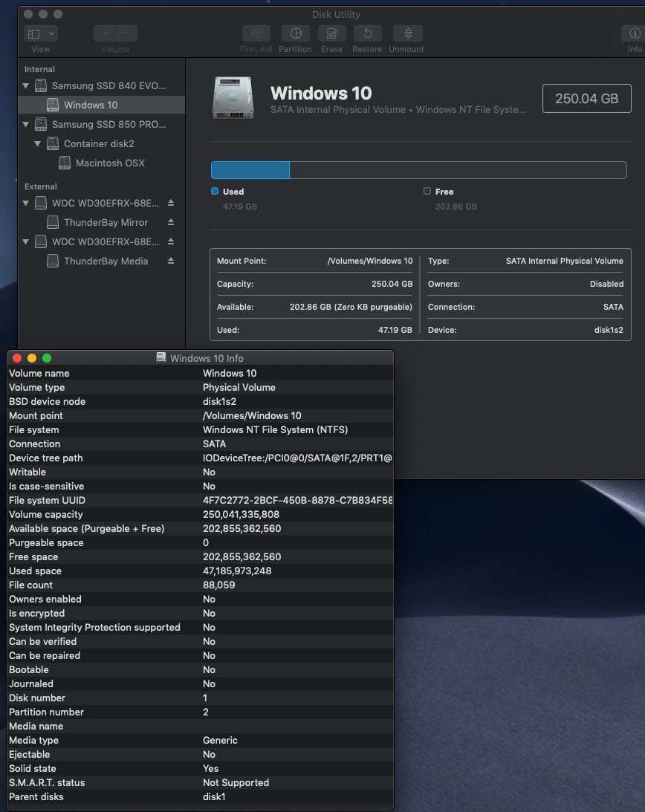Click the Device disk1s2 value

tap(608, 330)
